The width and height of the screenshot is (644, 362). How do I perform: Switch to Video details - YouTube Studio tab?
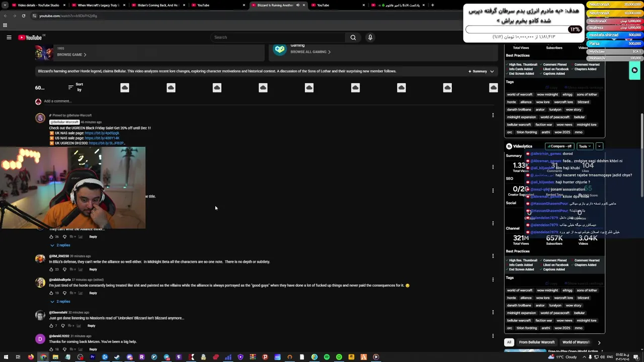pyautogui.click(x=38, y=5)
